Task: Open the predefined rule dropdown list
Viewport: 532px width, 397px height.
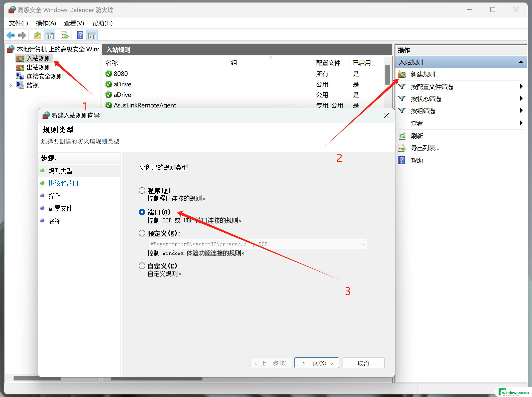Action: (x=362, y=244)
